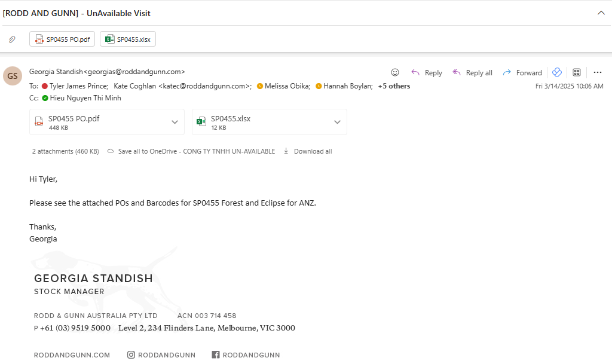Click the Reply all arrows icon
The height and width of the screenshot is (364, 612).
457,72
